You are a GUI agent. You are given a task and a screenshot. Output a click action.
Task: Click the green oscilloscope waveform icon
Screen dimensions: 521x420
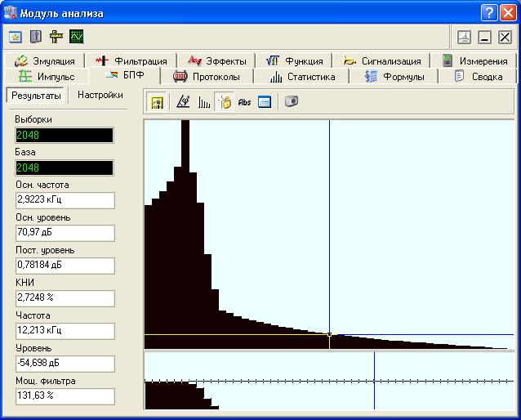tap(77, 37)
